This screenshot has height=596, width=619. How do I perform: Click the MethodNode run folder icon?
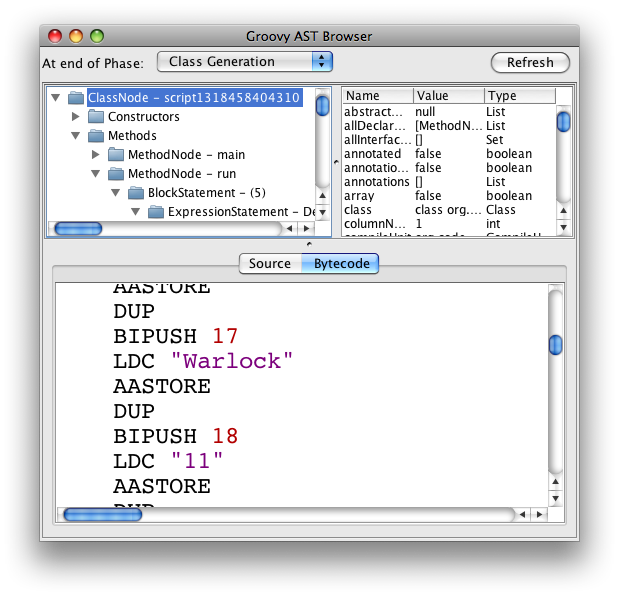(x=116, y=173)
